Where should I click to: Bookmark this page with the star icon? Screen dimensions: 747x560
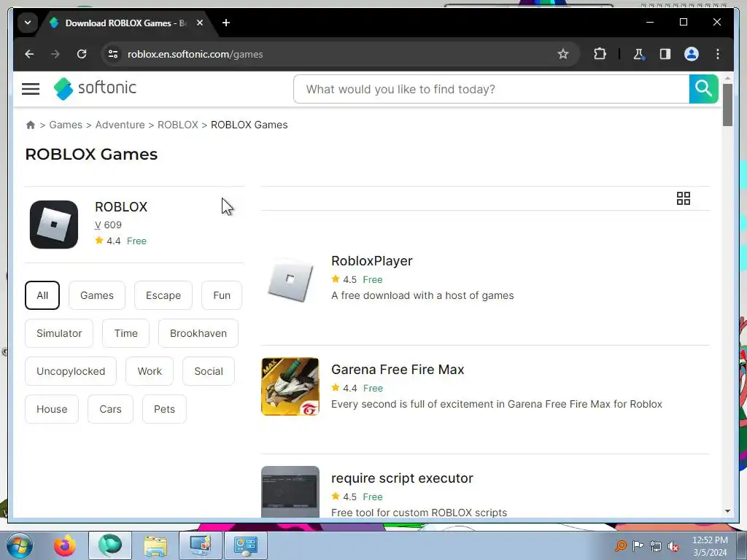pyautogui.click(x=563, y=54)
